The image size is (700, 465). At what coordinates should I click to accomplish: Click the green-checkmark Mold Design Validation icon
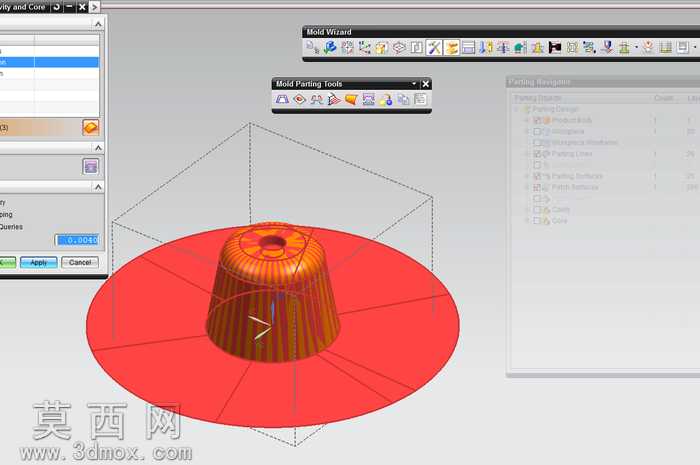click(x=330, y=47)
